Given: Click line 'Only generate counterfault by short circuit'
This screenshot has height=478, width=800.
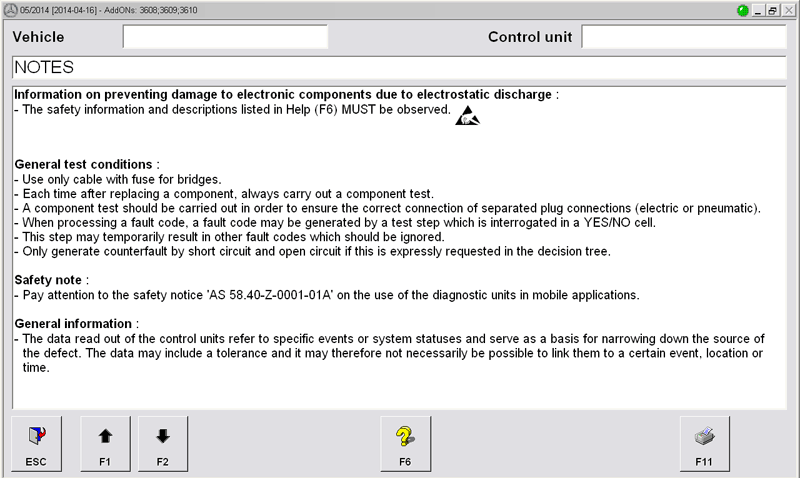Looking at the screenshot, I should pyautogui.click(x=312, y=251).
